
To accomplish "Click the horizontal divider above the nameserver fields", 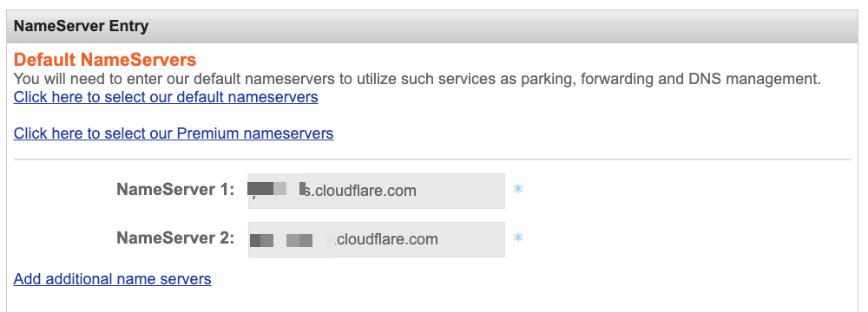I will pos(432,159).
